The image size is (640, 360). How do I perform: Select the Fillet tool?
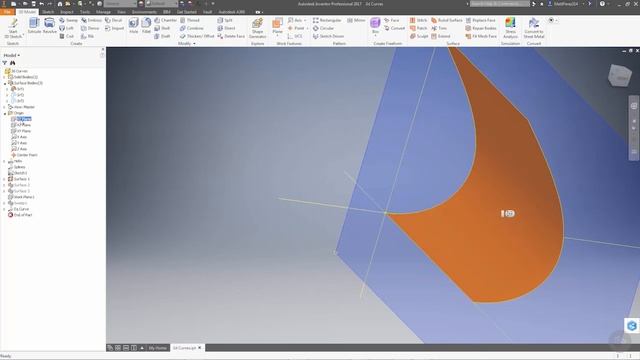[146, 26]
